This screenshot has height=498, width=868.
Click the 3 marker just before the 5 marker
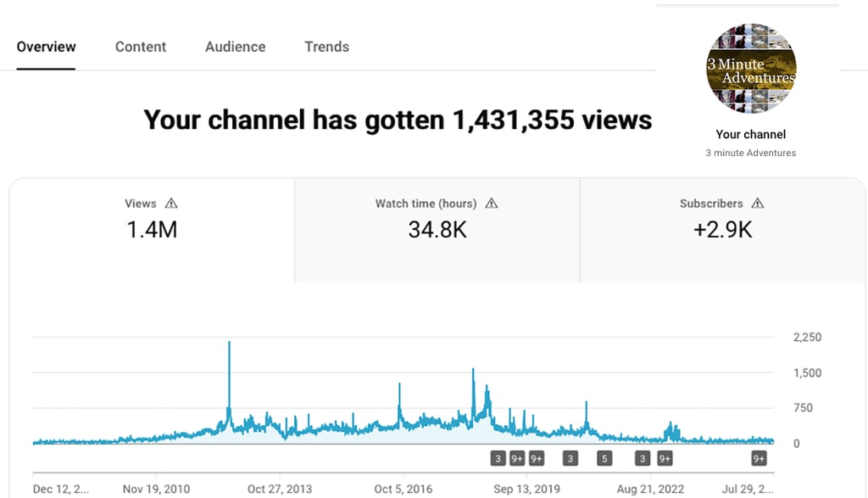(x=570, y=459)
